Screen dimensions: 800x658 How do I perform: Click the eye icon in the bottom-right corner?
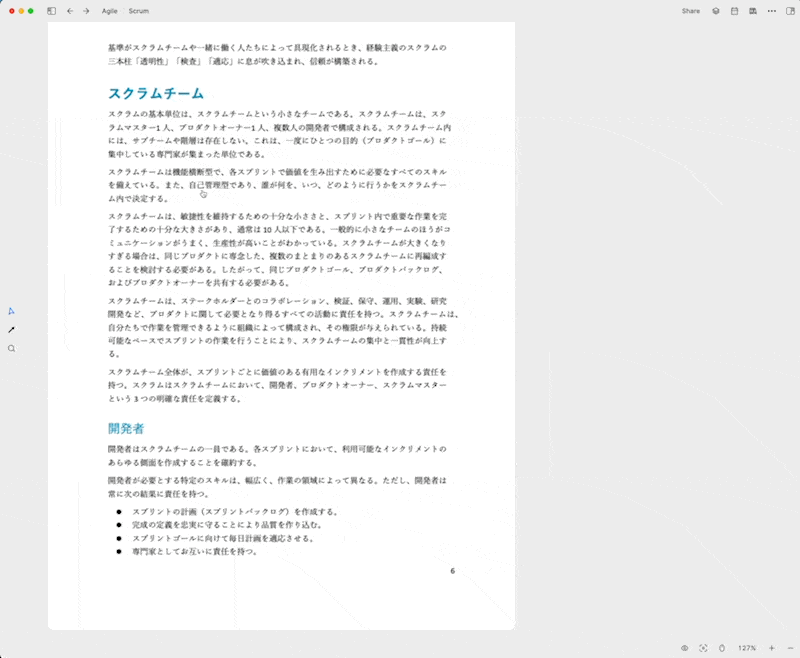click(x=685, y=647)
